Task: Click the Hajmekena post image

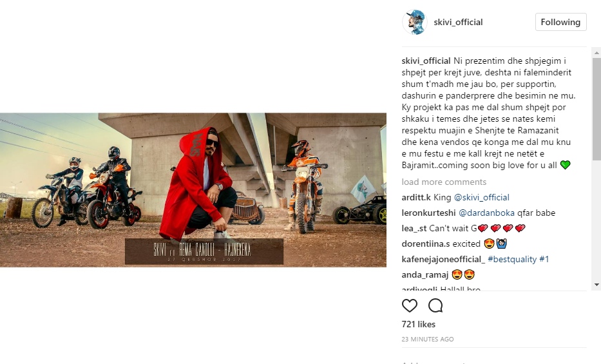Action: 193,190
